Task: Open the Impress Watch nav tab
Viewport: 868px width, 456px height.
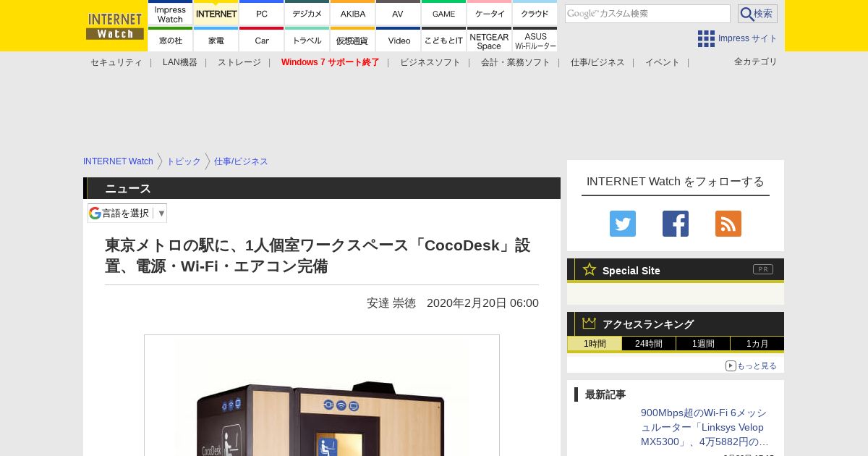Action: tap(170, 13)
